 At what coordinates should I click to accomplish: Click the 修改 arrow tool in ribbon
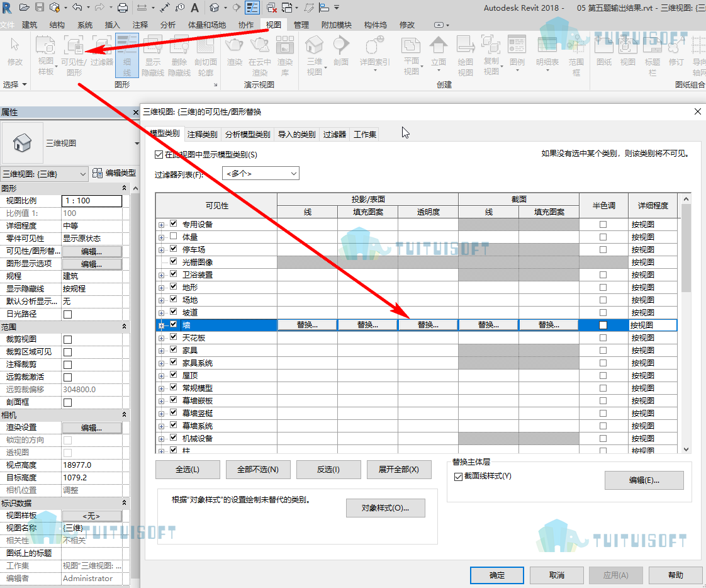15,50
